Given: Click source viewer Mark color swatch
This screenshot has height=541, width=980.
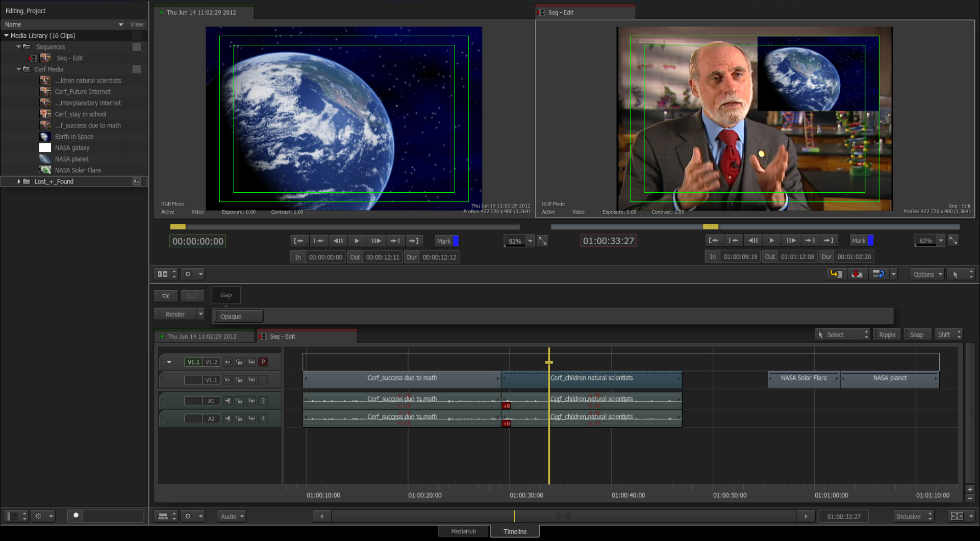Looking at the screenshot, I should click(456, 241).
